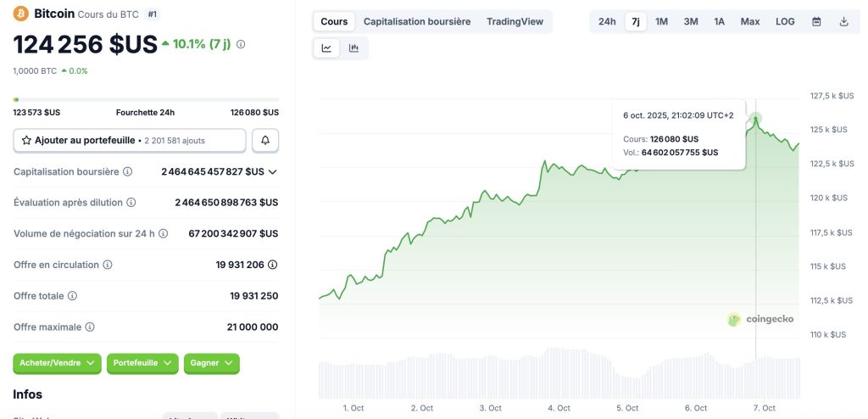This screenshot has width=868, height=419.
Task: Click Ajouter au portefeuille button
Action: pyautogui.click(x=130, y=140)
